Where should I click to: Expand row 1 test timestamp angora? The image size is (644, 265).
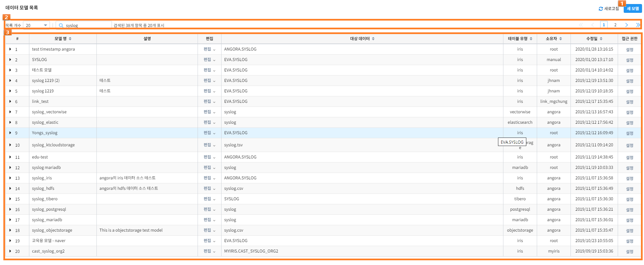(x=10, y=49)
